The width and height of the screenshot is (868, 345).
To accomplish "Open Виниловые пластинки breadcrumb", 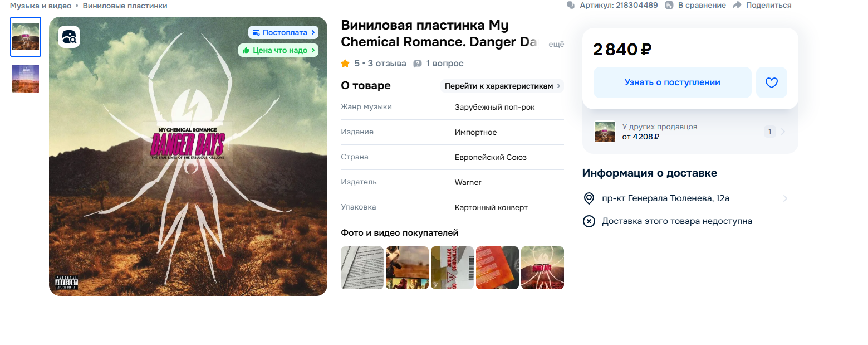I will pyautogui.click(x=125, y=6).
